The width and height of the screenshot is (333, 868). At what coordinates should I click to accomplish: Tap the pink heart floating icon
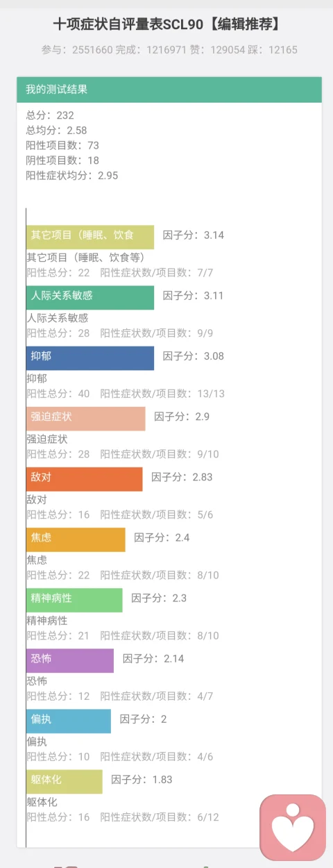pos(293,828)
